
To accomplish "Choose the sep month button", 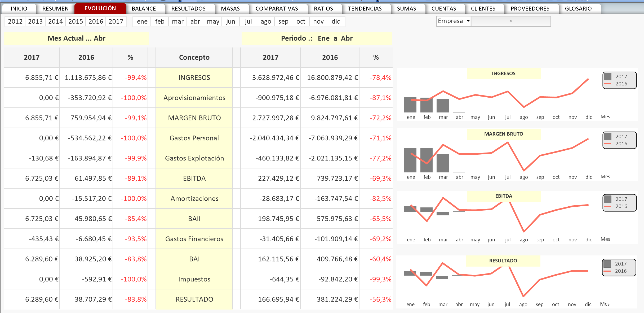I will point(283,21).
